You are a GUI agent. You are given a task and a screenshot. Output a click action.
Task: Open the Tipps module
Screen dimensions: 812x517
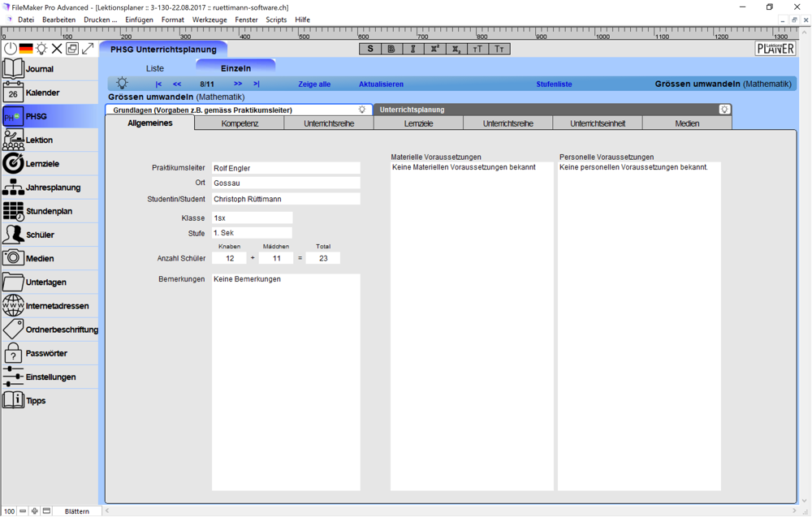[x=50, y=401]
